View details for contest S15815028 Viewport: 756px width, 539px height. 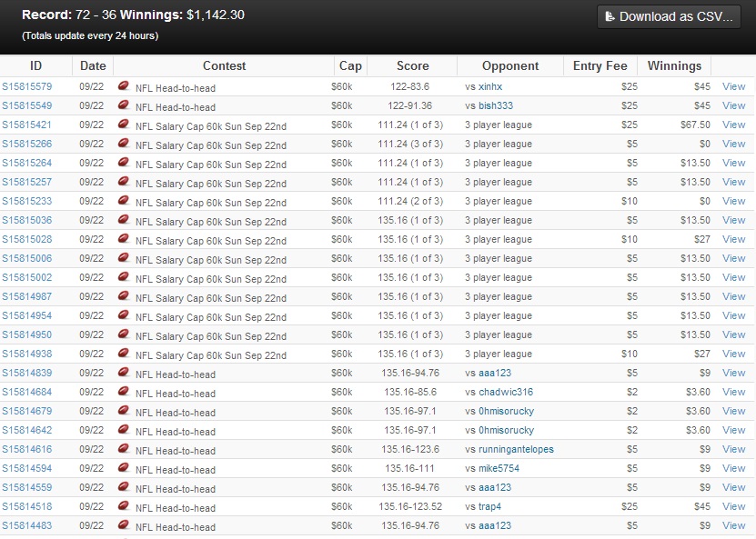coord(733,240)
